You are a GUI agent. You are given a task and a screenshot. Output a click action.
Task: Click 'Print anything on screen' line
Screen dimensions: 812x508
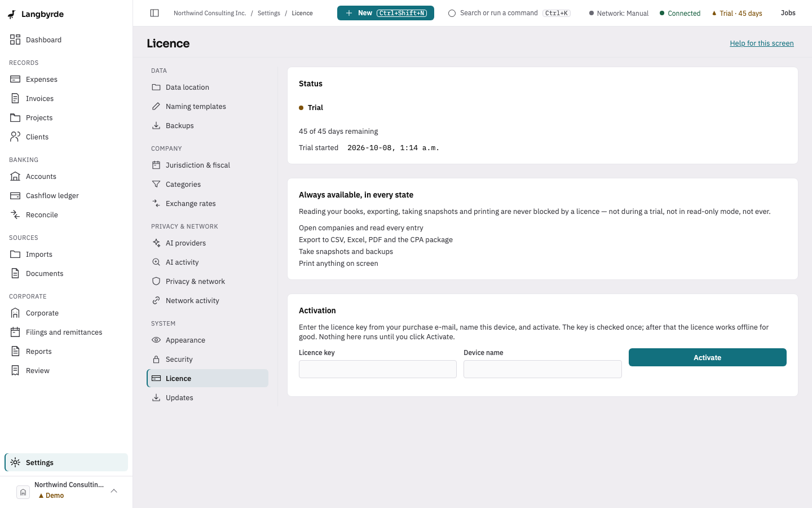click(x=338, y=264)
